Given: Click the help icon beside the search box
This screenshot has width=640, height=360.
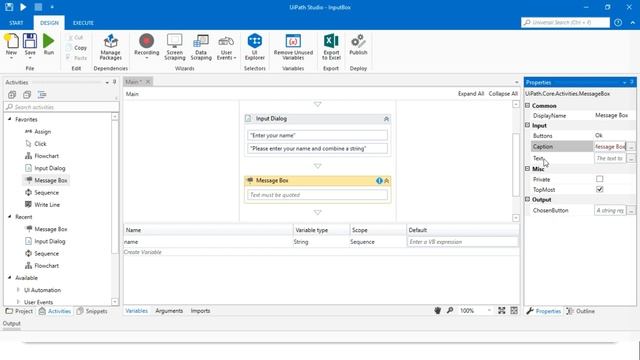Looking at the screenshot, I should tap(618, 22).
